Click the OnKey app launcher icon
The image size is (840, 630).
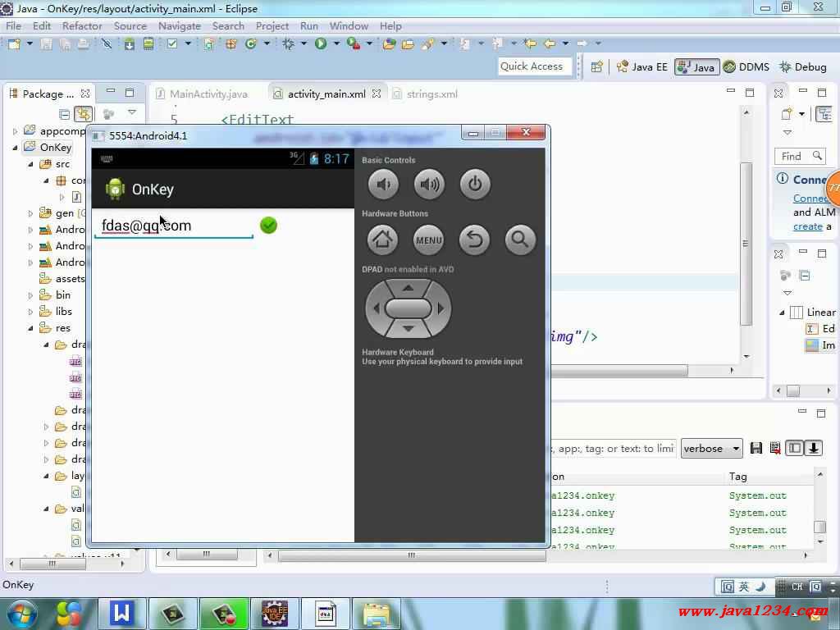tap(115, 189)
